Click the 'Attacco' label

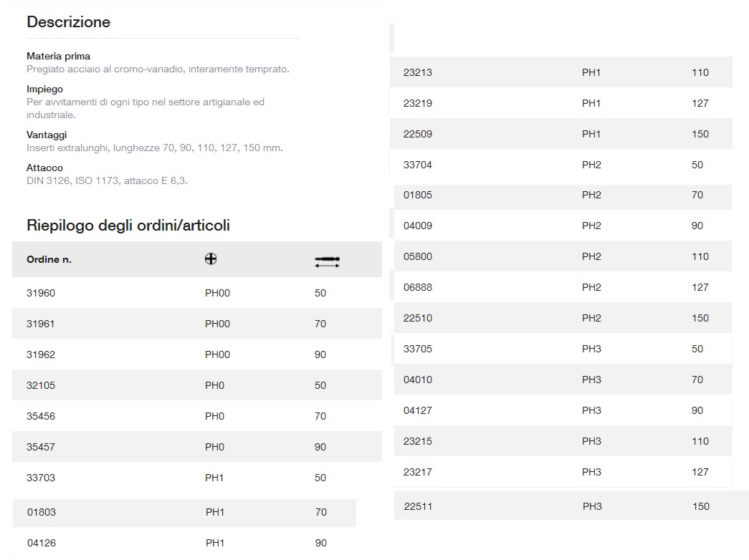[44, 168]
